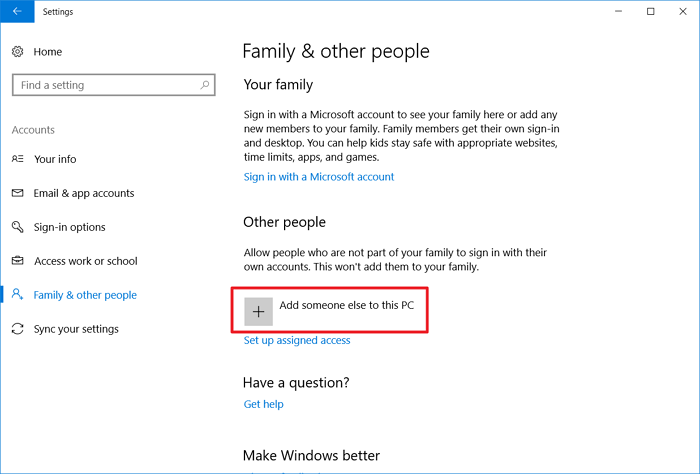Click the envelope icon for Email & app accounts
This screenshot has height=474, width=700.
[18, 193]
